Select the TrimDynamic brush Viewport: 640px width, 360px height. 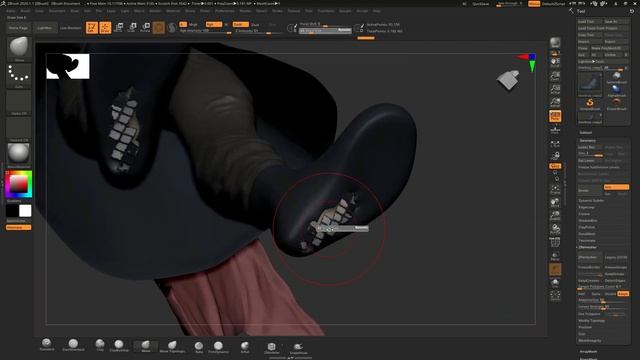point(218,347)
